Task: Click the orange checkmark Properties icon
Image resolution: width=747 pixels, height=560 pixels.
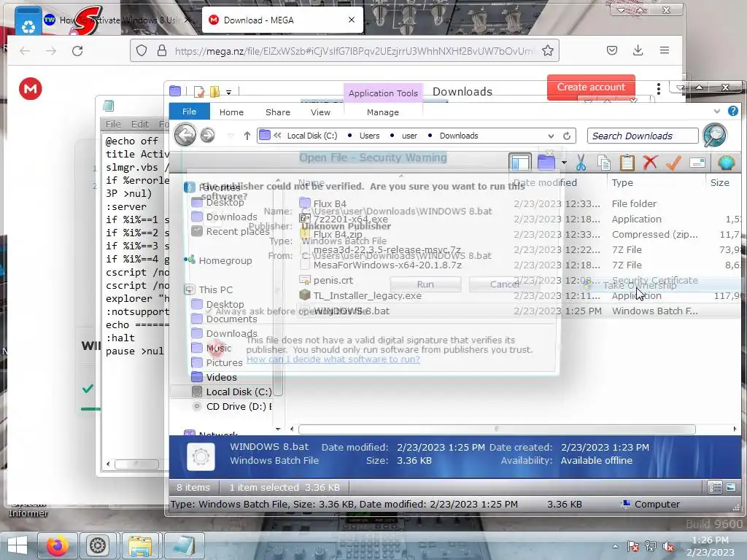Action: click(x=673, y=163)
